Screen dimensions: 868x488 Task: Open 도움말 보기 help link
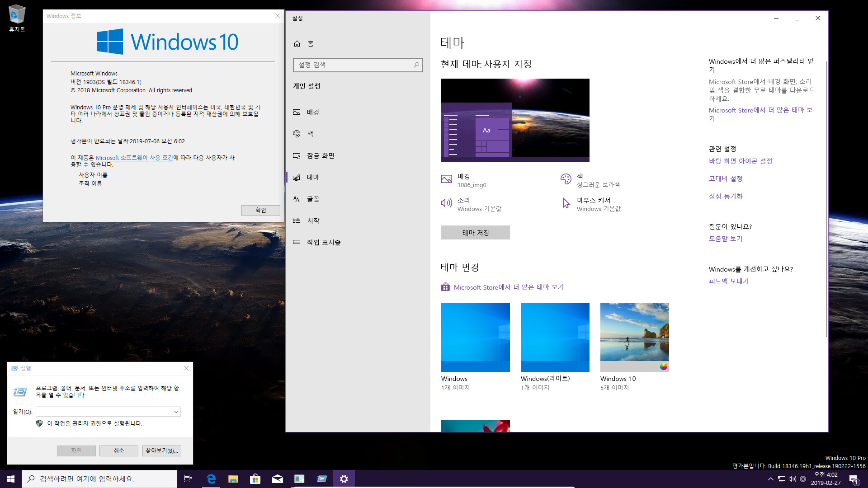[x=726, y=239]
